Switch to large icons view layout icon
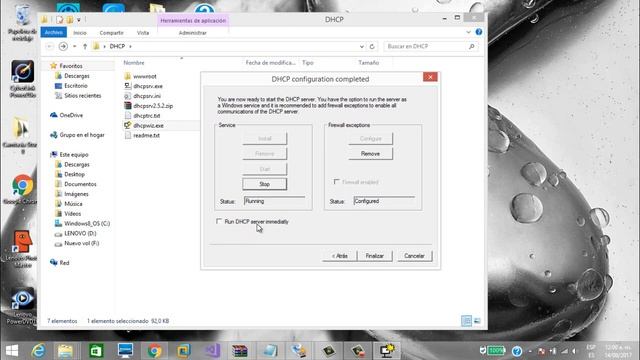The width and height of the screenshot is (640, 360). pyautogui.click(x=477, y=321)
